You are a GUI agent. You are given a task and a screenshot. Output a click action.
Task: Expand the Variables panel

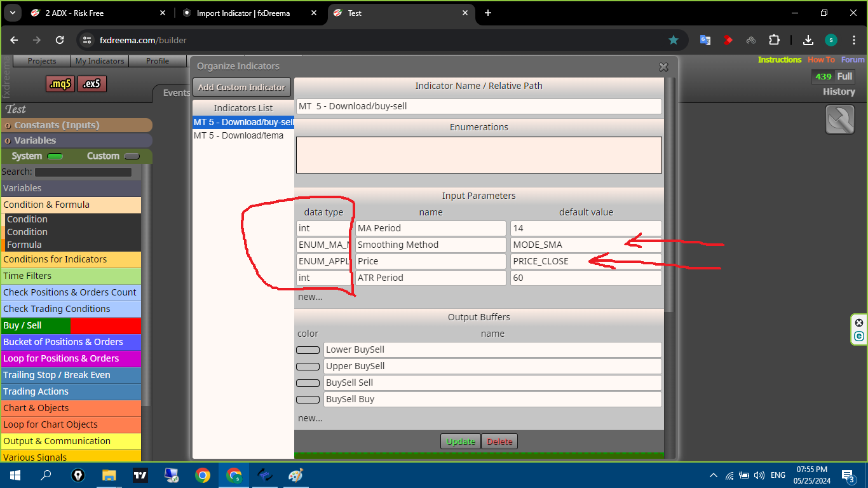76,140
